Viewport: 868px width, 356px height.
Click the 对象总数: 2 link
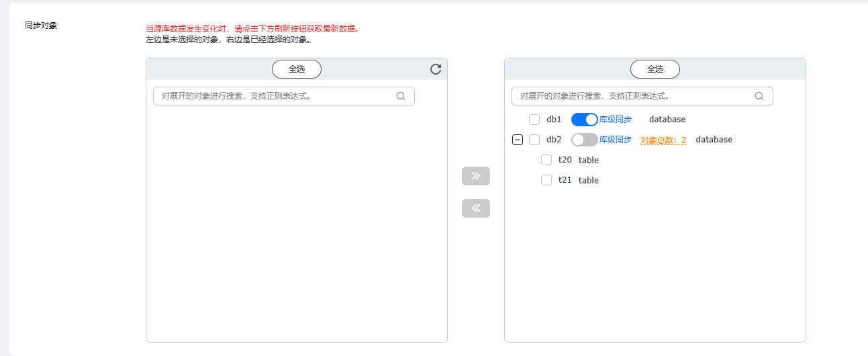pos(663,140)
